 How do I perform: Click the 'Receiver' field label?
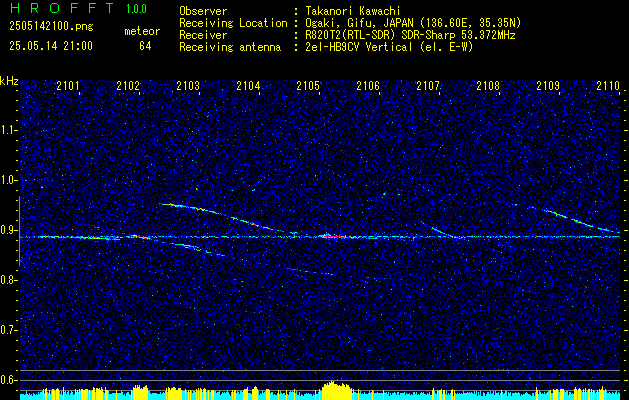pyautogui.click(x=203, y=35)
